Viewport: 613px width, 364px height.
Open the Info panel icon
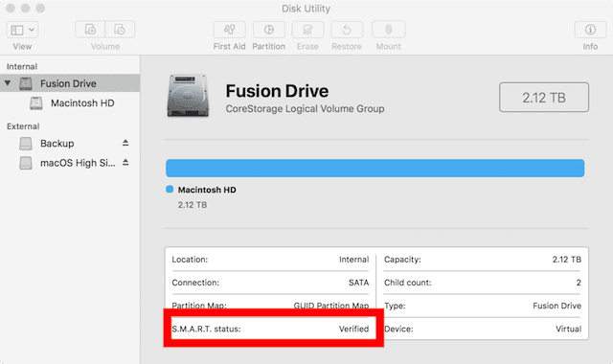tap(590, 30)
